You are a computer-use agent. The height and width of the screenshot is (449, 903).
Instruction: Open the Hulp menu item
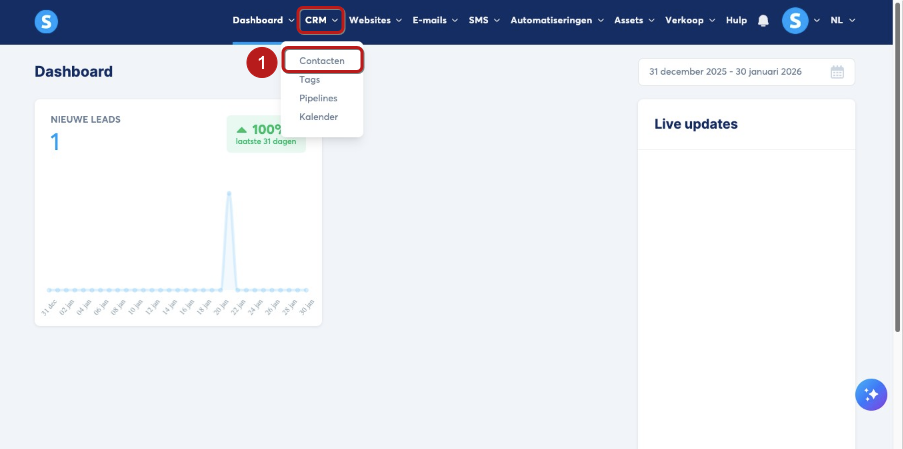pos(736,21)
